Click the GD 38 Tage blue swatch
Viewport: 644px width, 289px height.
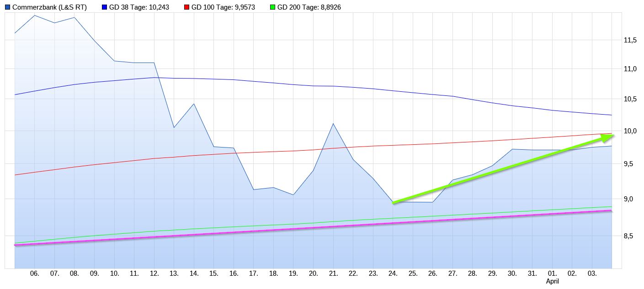tap(105, 7)
